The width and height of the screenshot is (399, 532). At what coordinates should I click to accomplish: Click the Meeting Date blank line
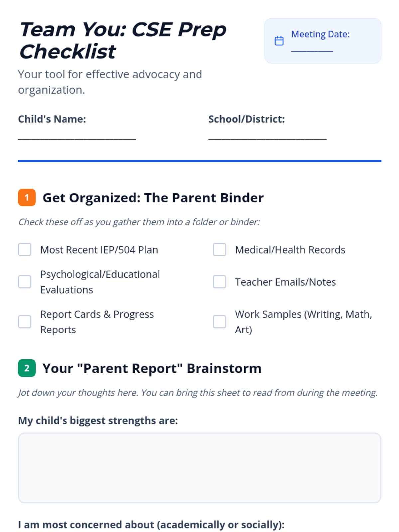312,49
